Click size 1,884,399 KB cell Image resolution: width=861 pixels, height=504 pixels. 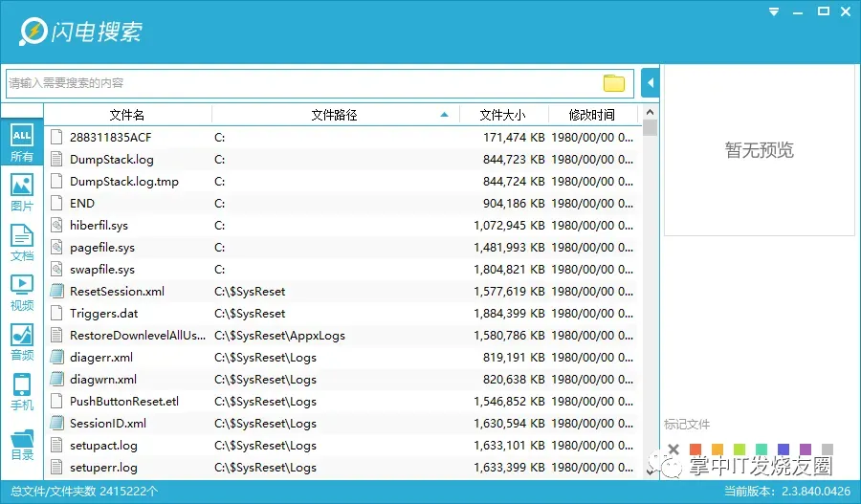point(509,313)
